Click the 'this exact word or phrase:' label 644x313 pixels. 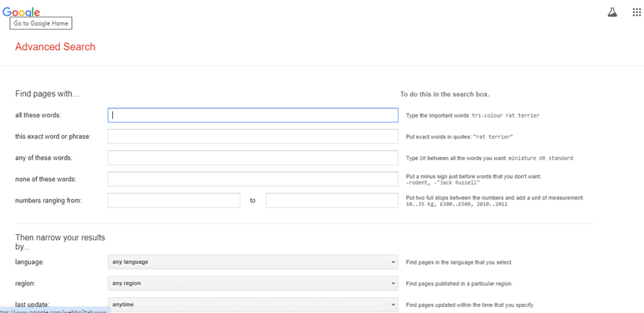tap(52, 136)
